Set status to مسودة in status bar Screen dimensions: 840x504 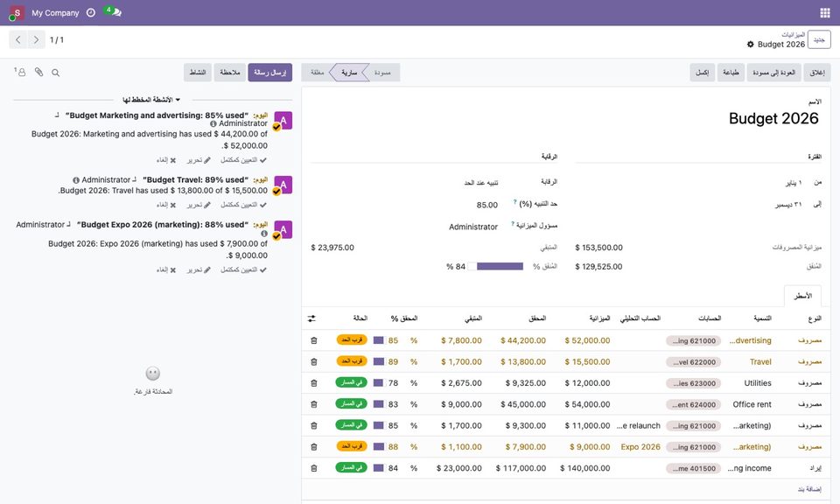tap(382, 73)
